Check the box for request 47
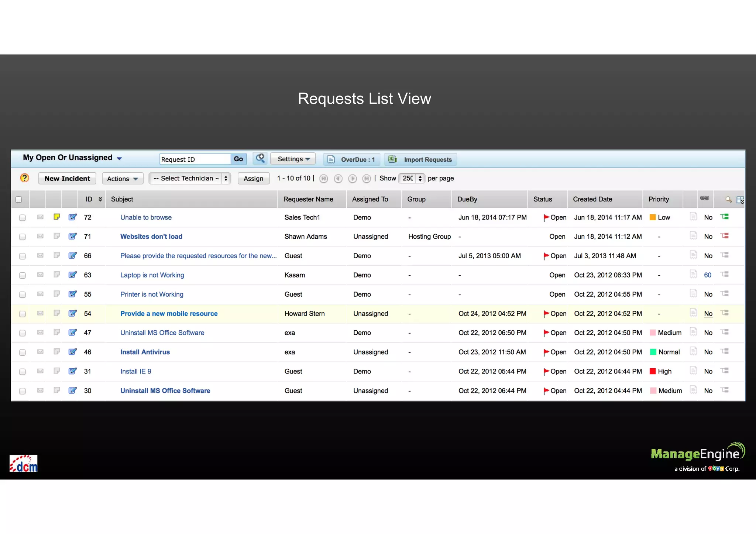 (x=23, y=333)
